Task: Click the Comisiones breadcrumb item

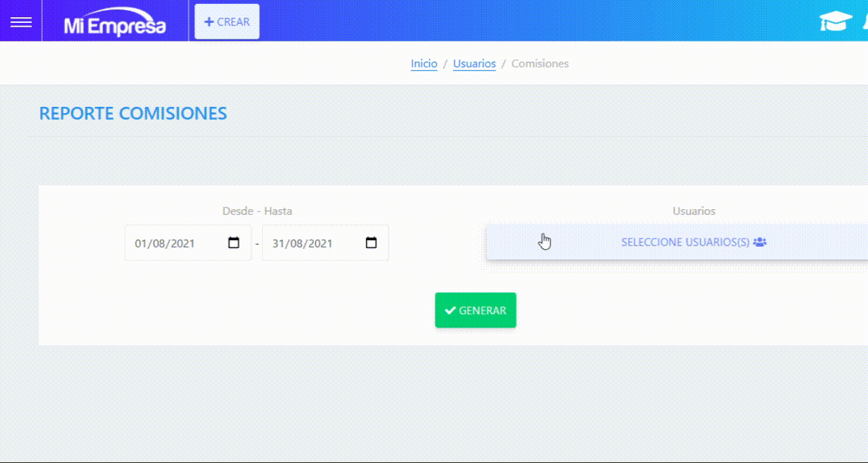Action: pyautogui.click(x=540, y=64)
